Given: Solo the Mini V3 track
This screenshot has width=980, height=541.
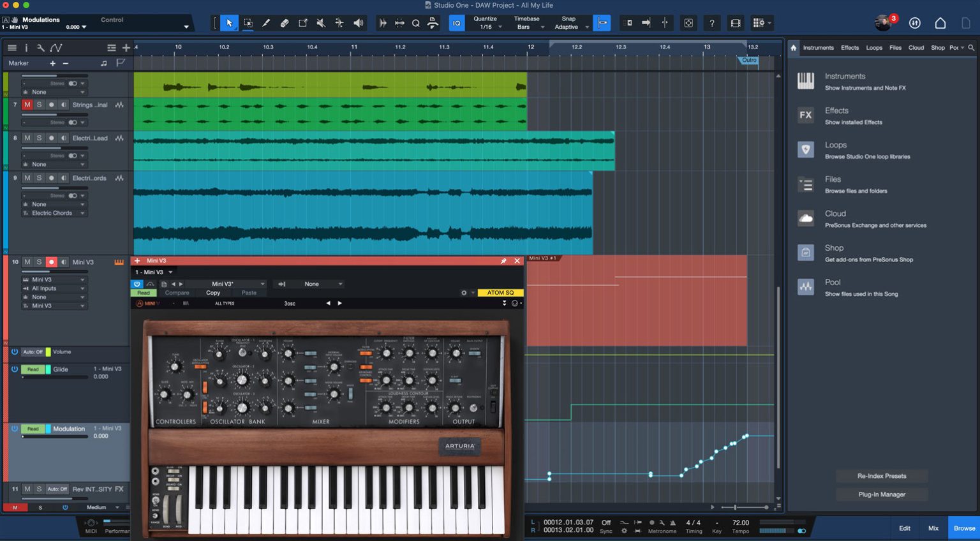Looking at the screenshot, I should [x=39, y=262].
